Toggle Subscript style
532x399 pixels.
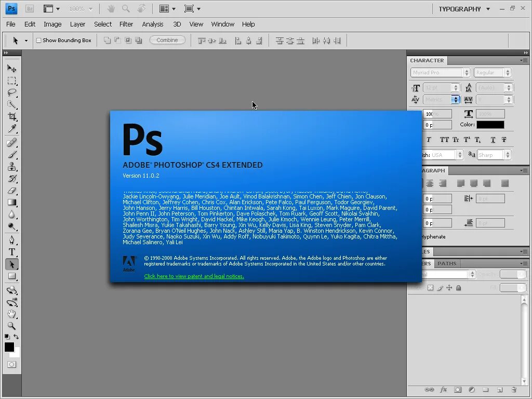click(x=478, y=140)
